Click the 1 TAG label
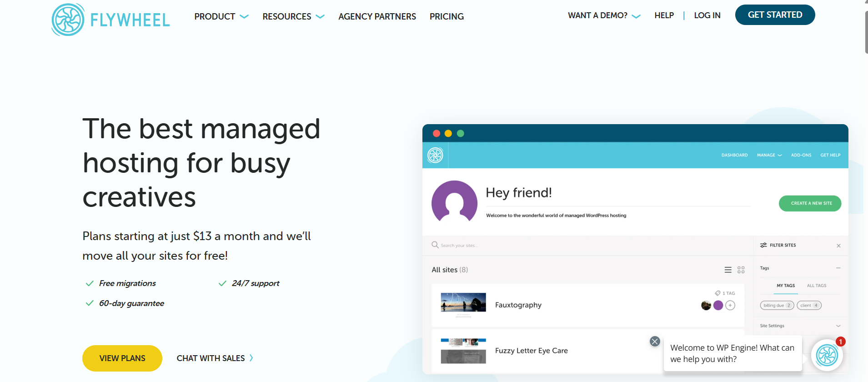Image resolution: width=868 pixels, height=382 pixels. tap(729, 293)
